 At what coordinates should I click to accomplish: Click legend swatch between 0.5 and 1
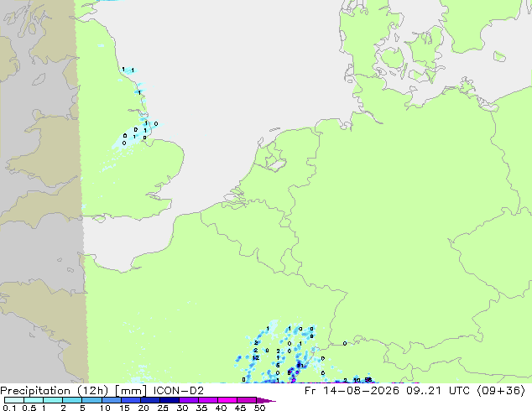[34, 400]
